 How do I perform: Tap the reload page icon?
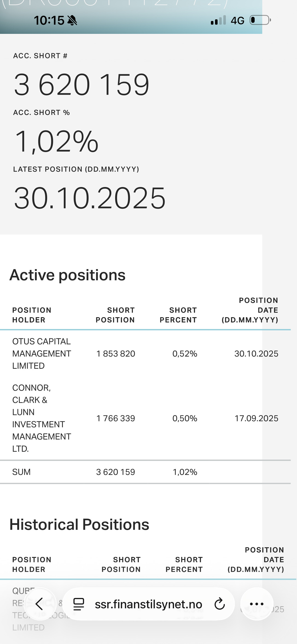click(219, 604)
